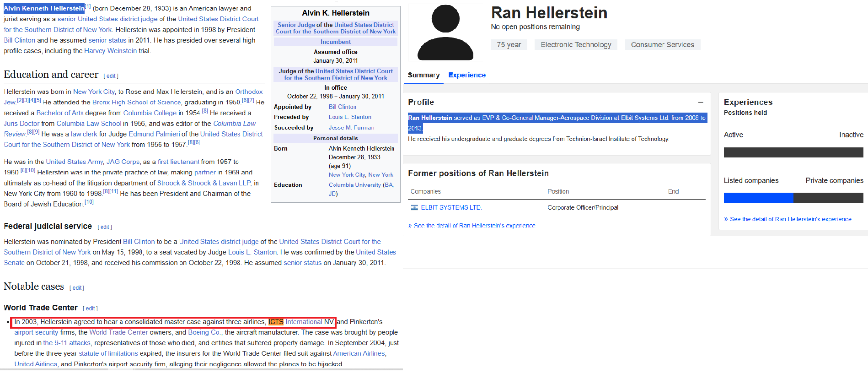
Task: Open the Columbia Law School link
Action: point(89,123)
